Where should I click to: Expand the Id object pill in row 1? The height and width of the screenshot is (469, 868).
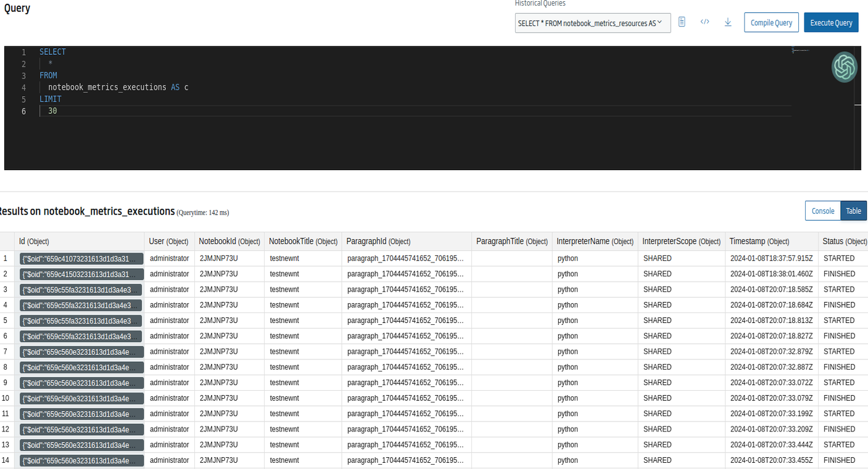(79, 258)
